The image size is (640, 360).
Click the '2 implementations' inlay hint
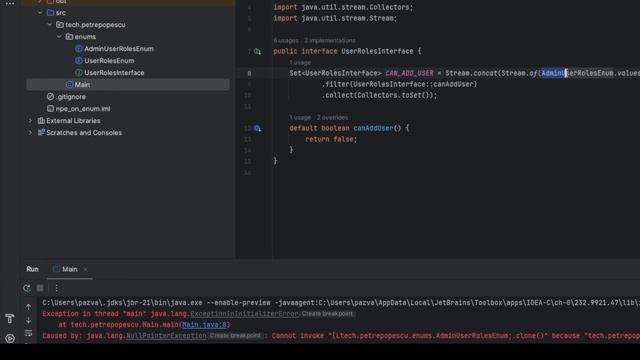click(x=330, y=40)
